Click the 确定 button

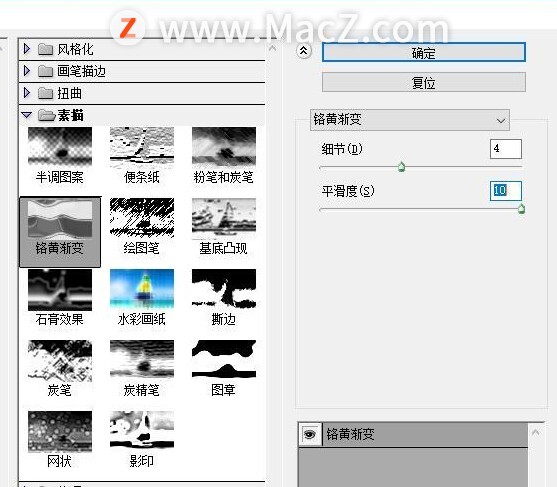click(424, 52)
